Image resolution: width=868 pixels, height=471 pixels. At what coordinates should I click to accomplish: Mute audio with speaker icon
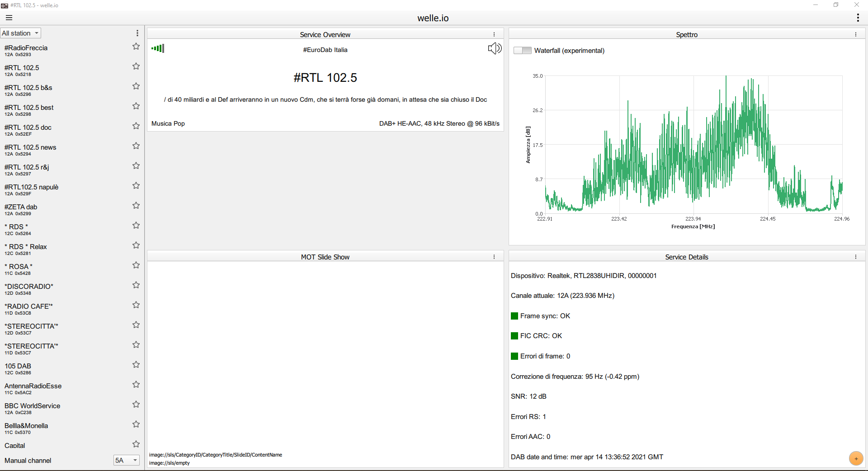pos(495,48)
